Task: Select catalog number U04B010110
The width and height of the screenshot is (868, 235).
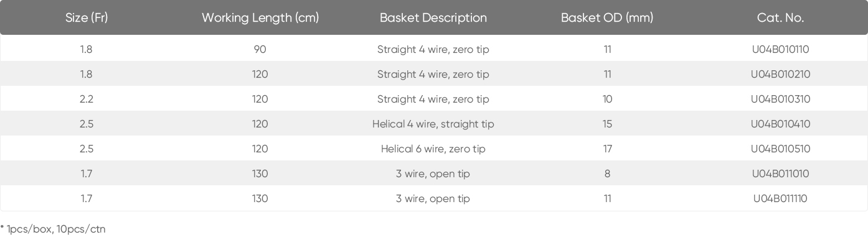Action: pyautogui.click(x=781, y=49)
